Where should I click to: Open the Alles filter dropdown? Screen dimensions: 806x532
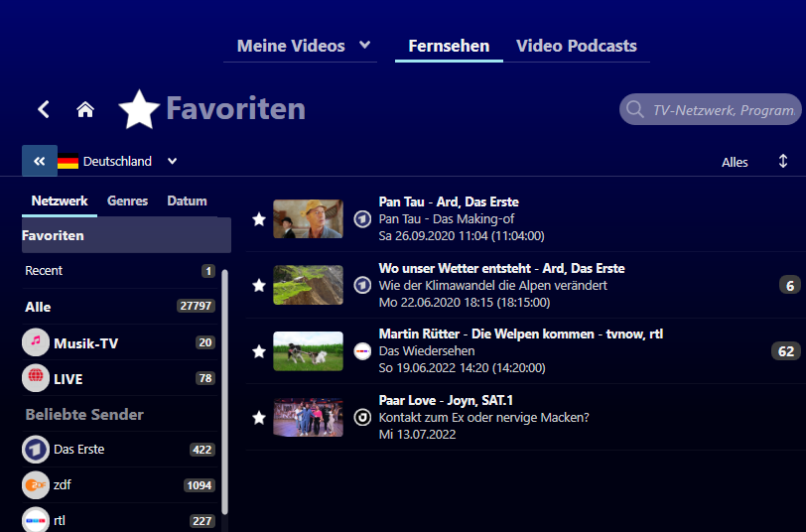pos(735,162)
